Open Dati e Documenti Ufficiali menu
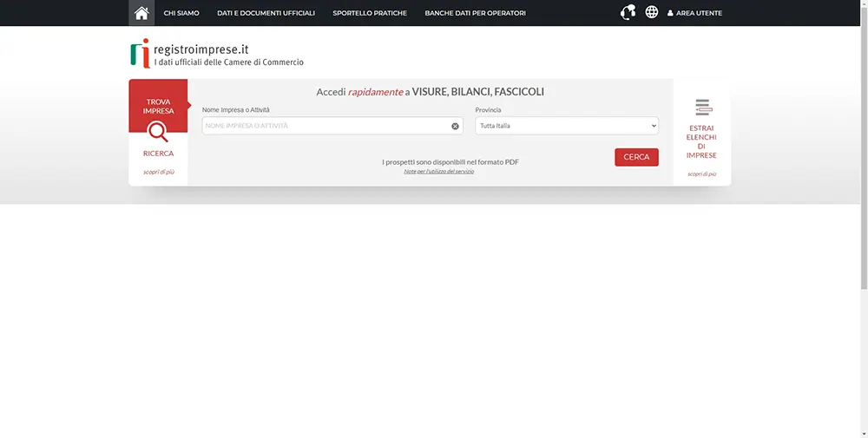 point(266,13)
